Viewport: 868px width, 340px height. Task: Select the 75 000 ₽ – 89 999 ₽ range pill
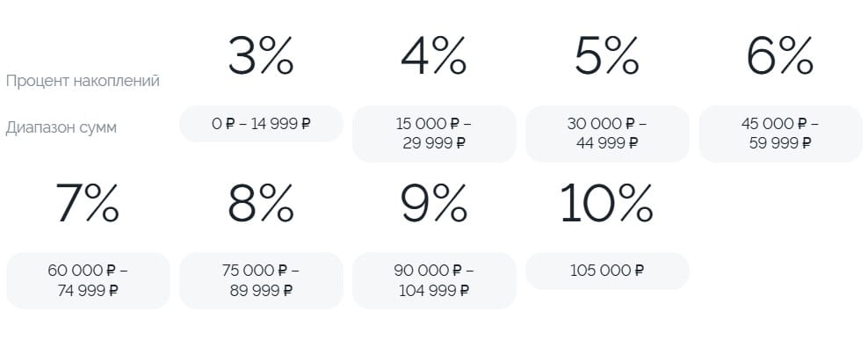(x=261, y=280)
